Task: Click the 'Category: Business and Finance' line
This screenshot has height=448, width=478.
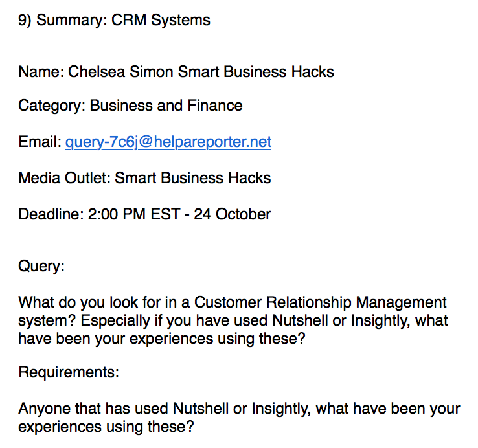Action: (x=130, y=106)
